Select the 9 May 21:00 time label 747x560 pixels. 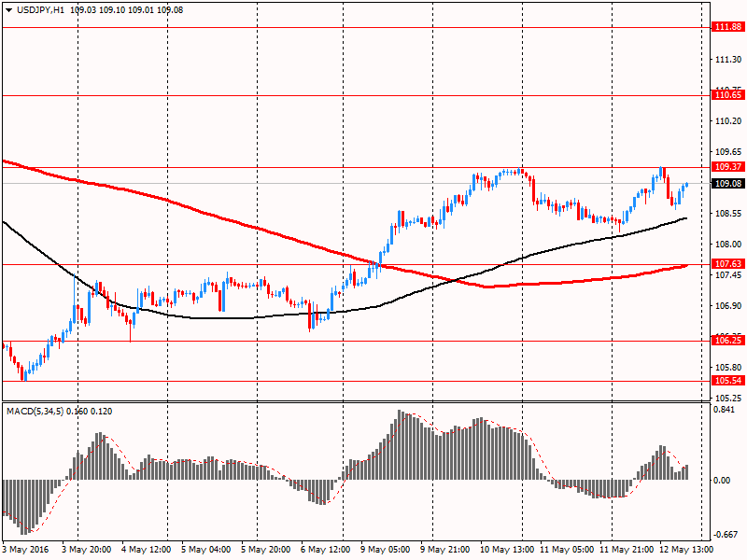pos(445,550)
